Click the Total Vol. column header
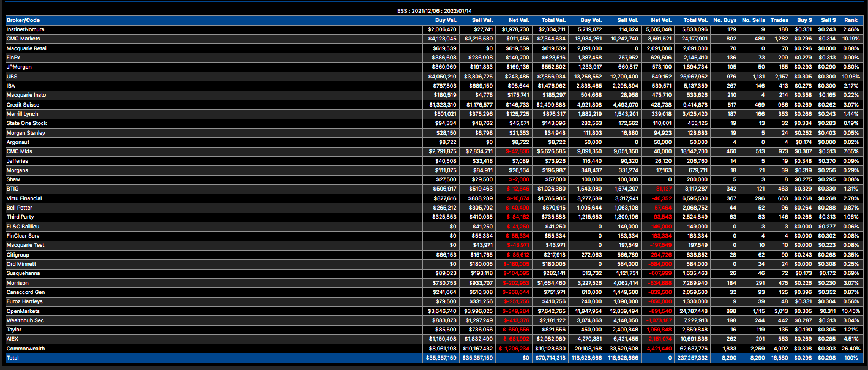868x370 pixels. [x=695, y=20]
